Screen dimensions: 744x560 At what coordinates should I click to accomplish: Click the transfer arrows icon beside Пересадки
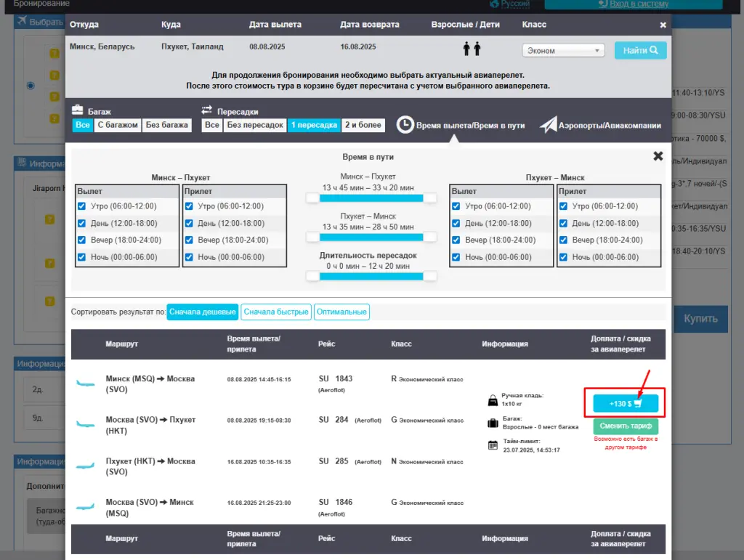pos(206,110)
